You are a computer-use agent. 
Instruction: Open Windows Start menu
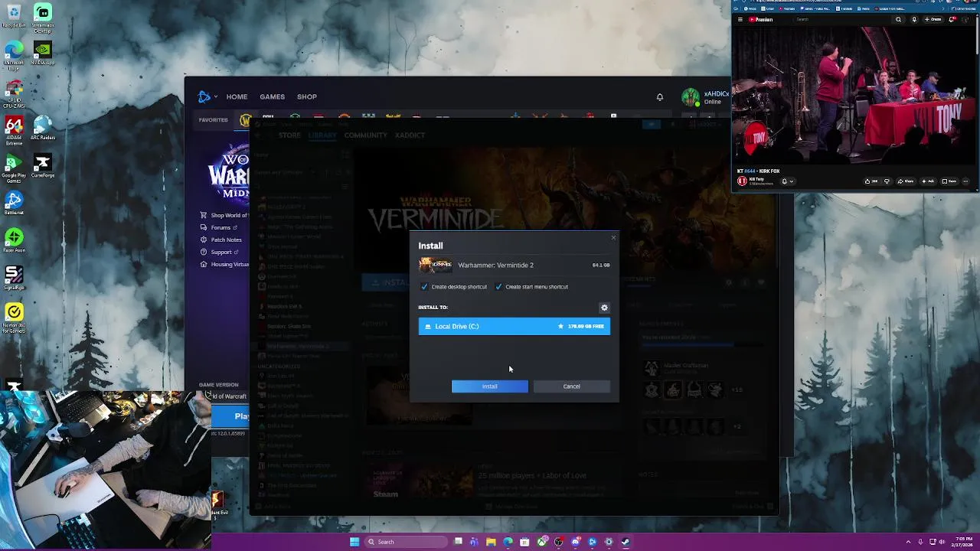[354, 542]
